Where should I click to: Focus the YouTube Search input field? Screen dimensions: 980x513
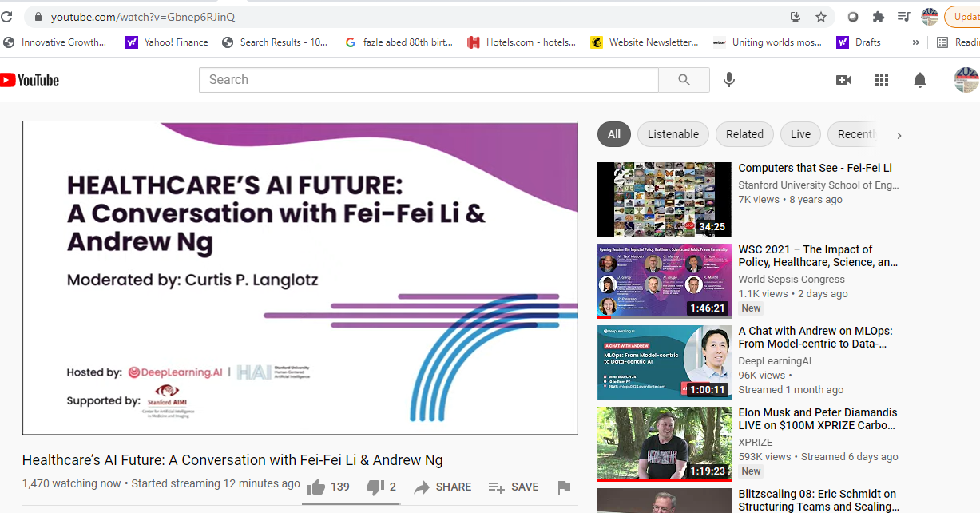point(429,80)
